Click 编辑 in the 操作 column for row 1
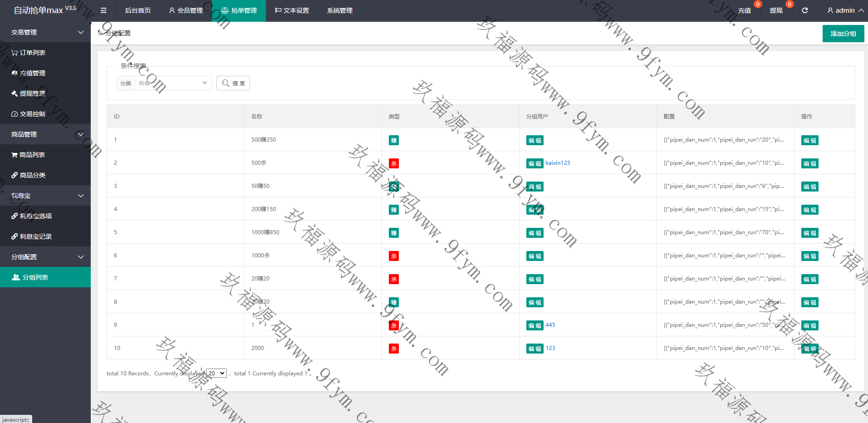 click(809, 140)
